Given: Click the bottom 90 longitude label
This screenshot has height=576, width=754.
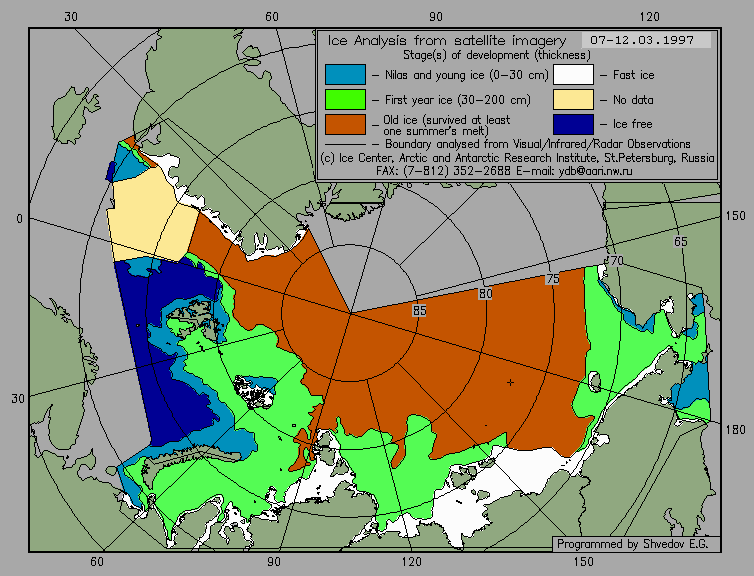Looking at the screenshot, I should click(274, 562).
